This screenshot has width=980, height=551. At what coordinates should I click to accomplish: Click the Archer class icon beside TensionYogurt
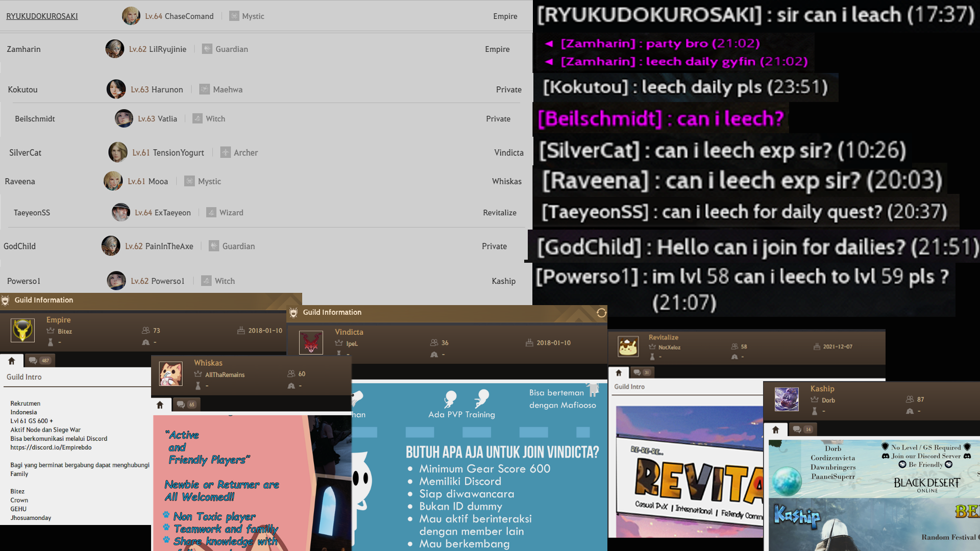(x=226, y=152)
